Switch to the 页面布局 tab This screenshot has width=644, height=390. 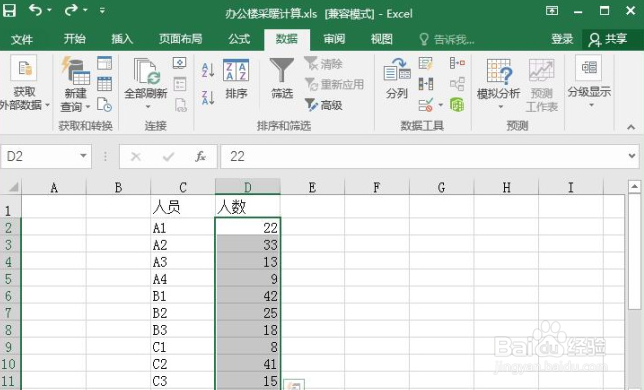[180, 39]
